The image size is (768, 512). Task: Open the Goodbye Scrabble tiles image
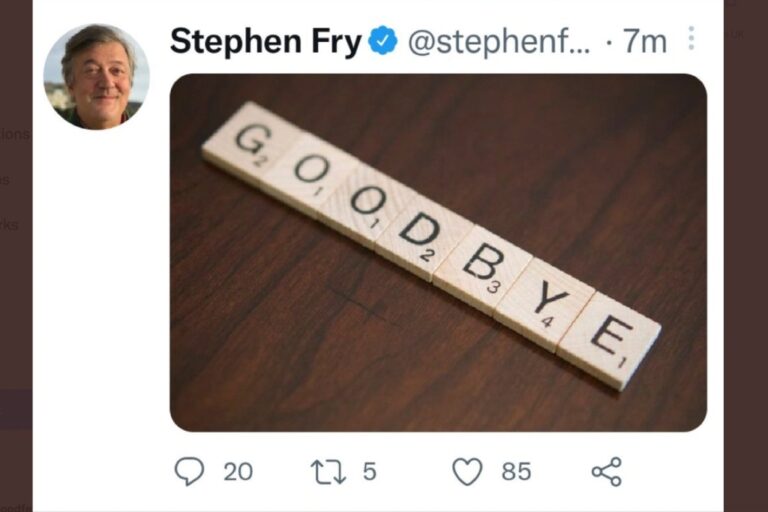[438, 253]
